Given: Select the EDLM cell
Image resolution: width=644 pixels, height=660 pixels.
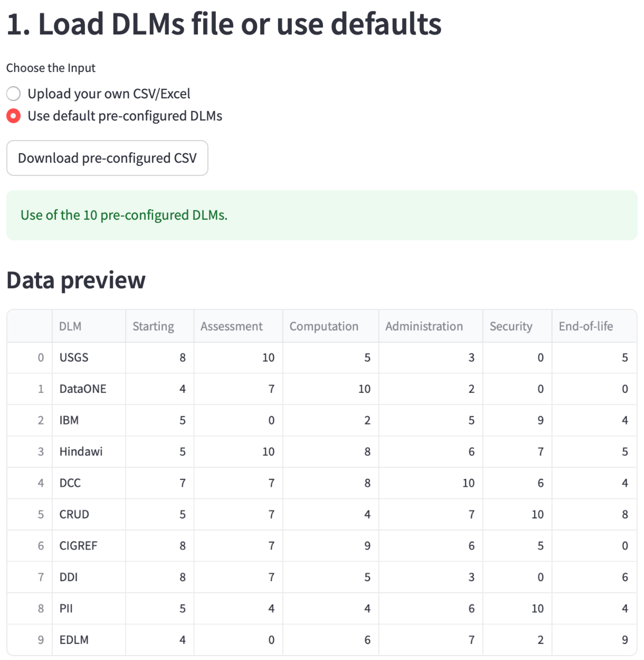Looking at the screenshot, I should (89, 640).
